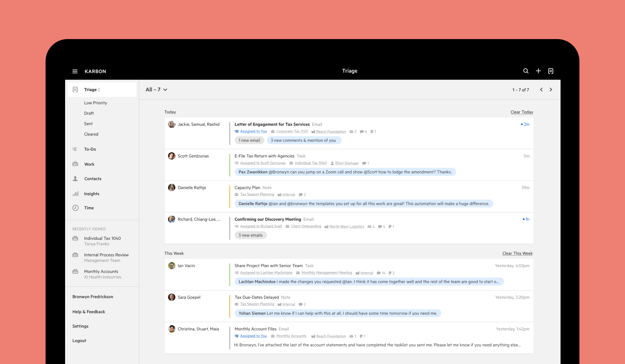Click previous page arrow navigation button
The height and width of the screenshot is (364, 625).
click(x=541, y=90)
